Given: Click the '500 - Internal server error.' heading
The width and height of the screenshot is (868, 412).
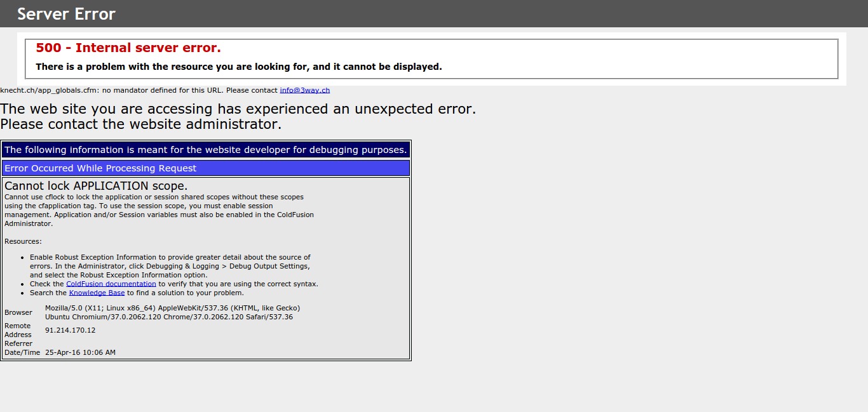Looking at the screenshot, I should 128,48.
